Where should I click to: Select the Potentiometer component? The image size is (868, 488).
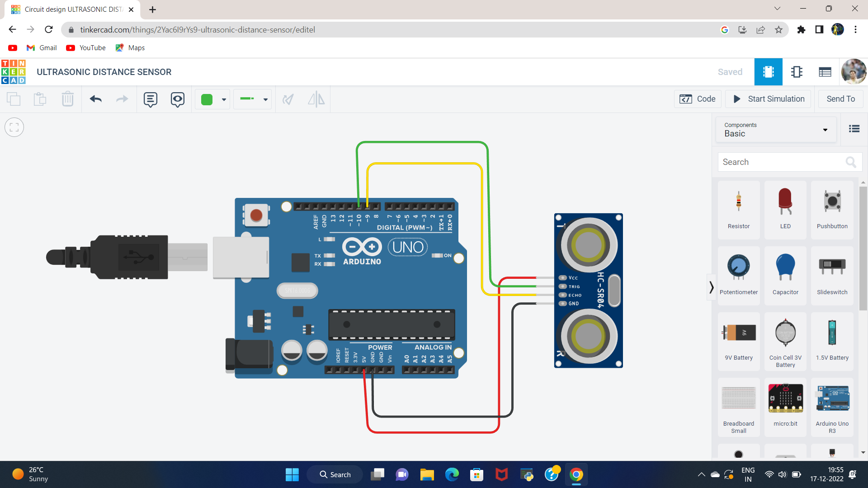pyautogui.click(x=739, y=276)
